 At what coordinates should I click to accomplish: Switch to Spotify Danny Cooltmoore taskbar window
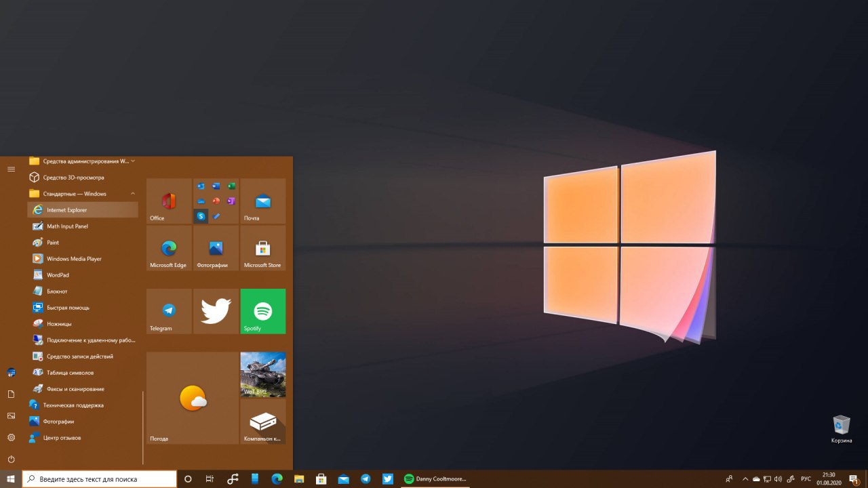435,479
